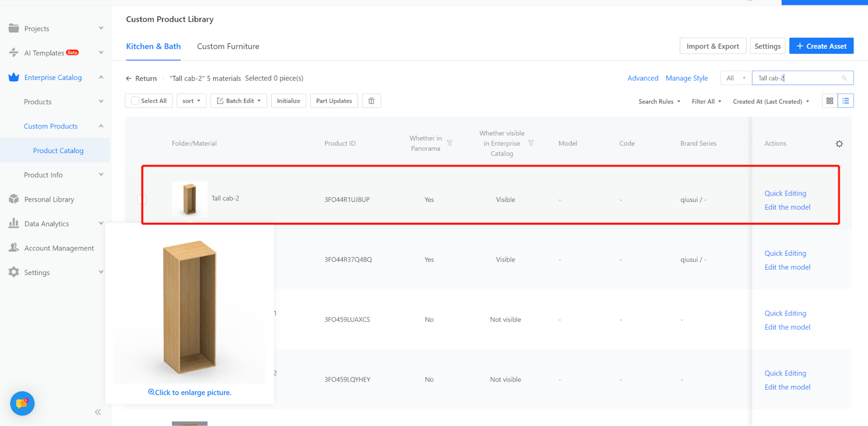
Task: Open Personal Library in sidebar
Action: point(49,199)
